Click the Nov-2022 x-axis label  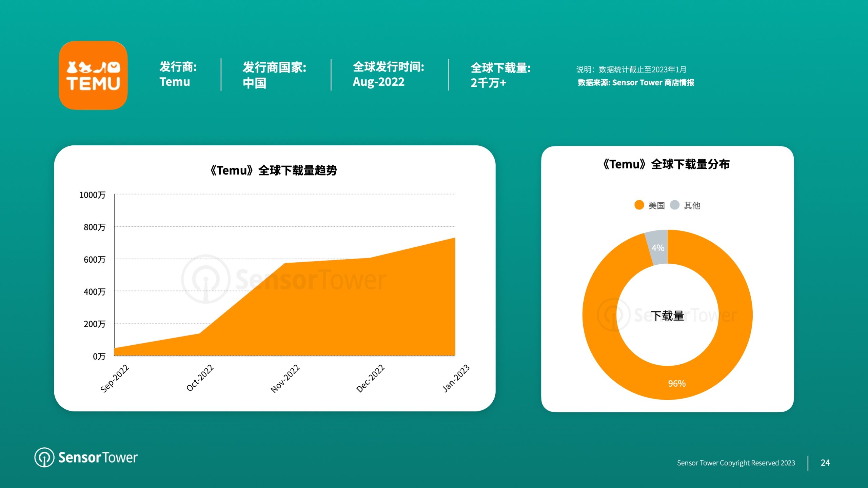(285, 379)
